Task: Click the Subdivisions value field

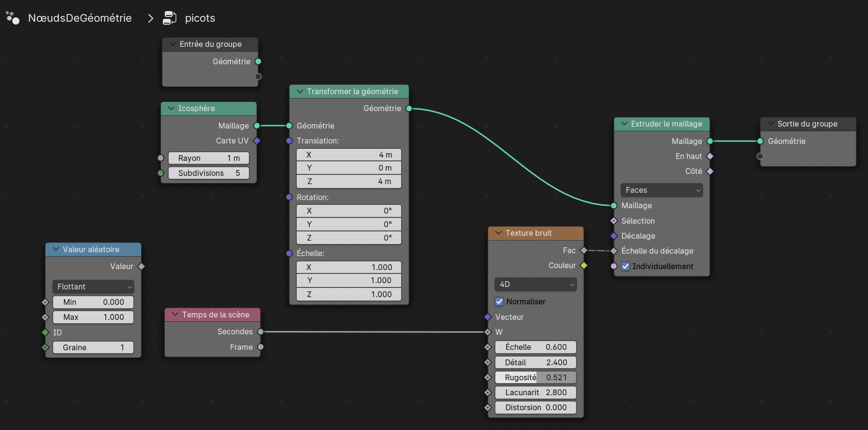Action: (x=209, y=173)
